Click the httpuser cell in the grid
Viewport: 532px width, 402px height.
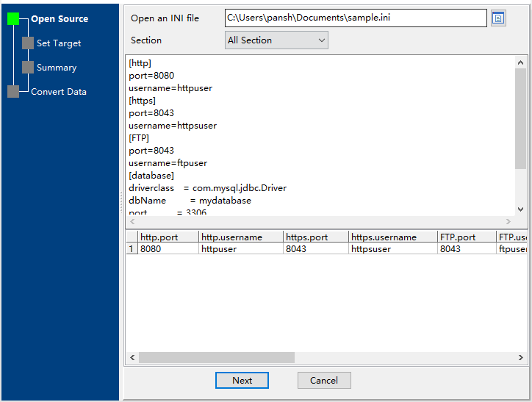pyautogui.click(x=240, y=249)
